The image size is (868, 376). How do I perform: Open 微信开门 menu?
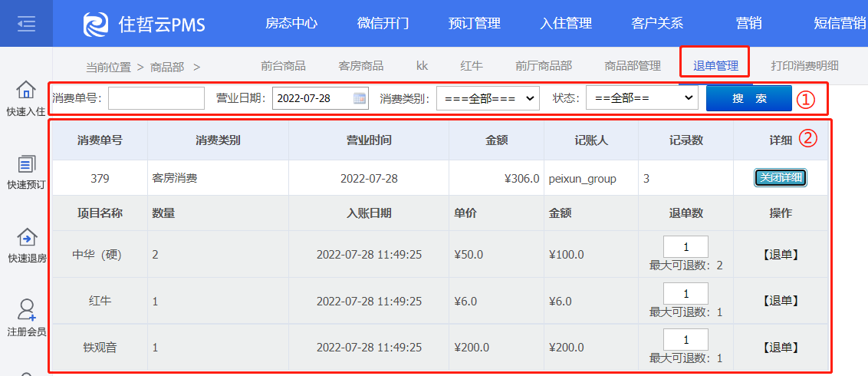point(383,23)
